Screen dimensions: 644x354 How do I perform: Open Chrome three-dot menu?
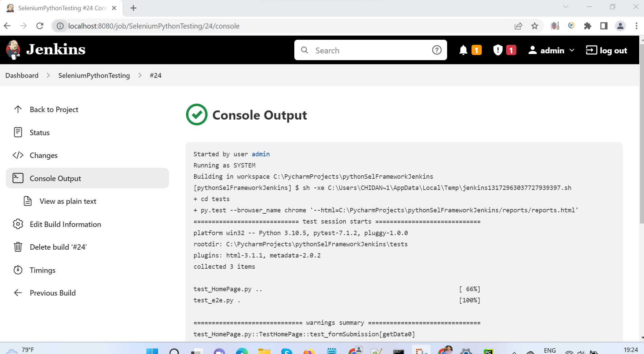[636, 26]
